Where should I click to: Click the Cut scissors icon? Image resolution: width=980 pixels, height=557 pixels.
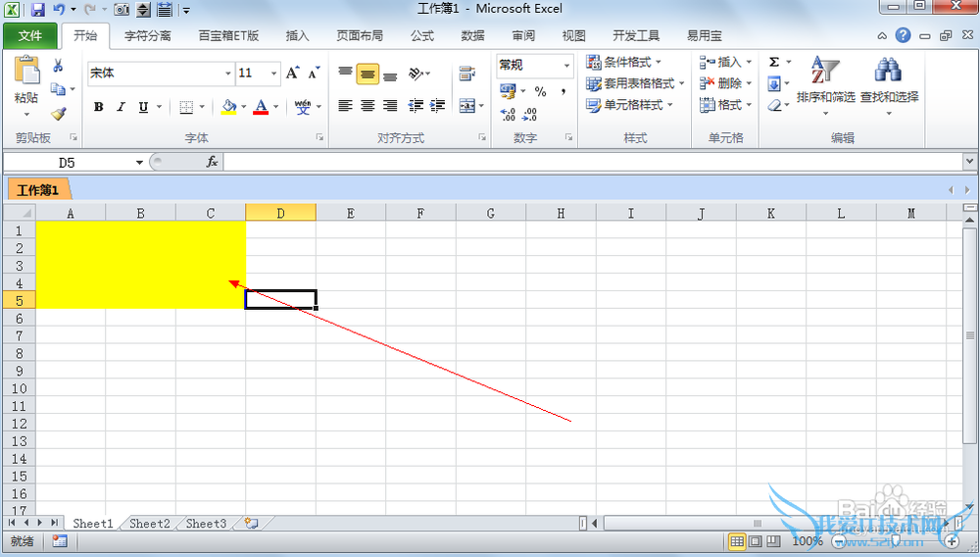tap(58, 66)
